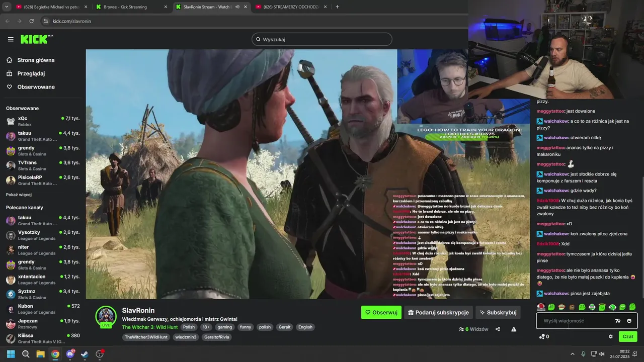Screen dimensions: 644x362
Task: Open PisicelaRP channel in followed list
Action: tap(43, 180)
